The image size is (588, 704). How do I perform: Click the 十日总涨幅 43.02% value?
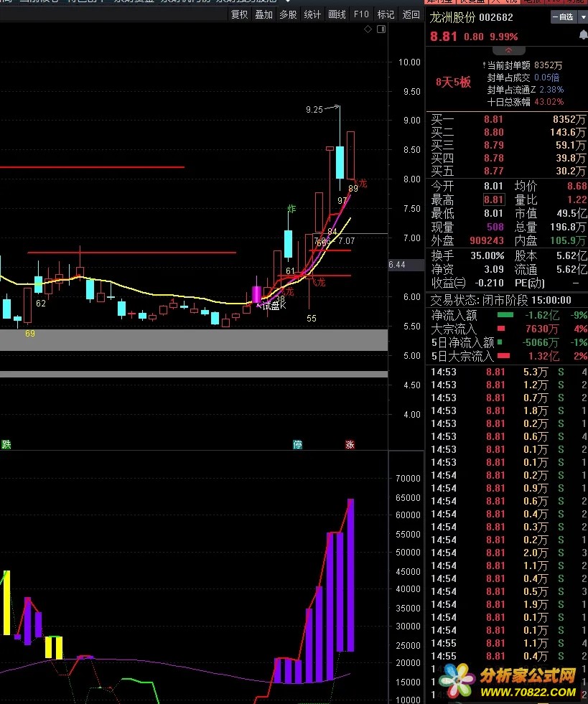(x=549, y=102)
